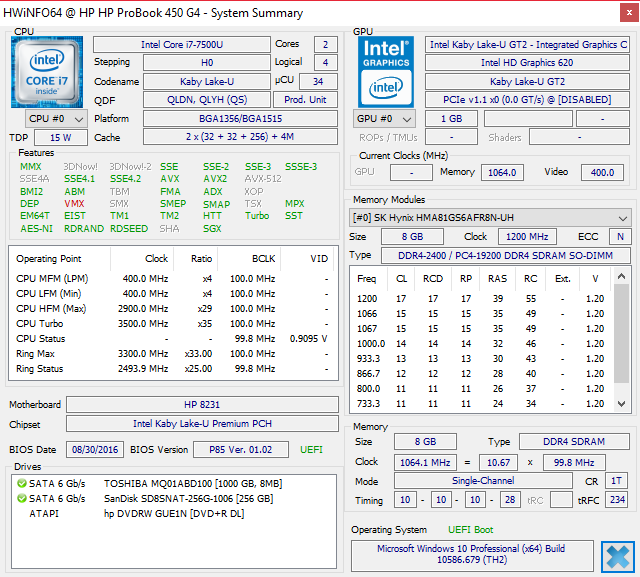Click the DDR4-2400 / PC4-19200 type field
Viewport: 640px width, 577px height.
(506, 255)
